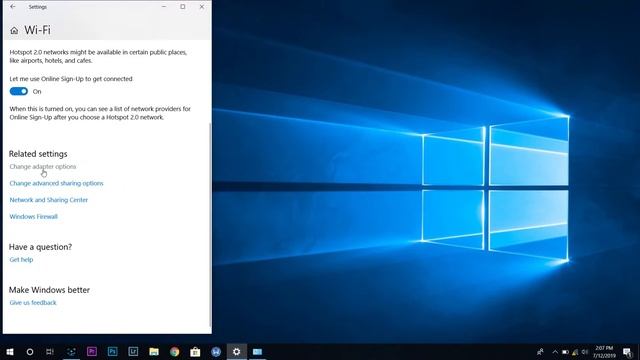The height and width of the screenshot is (360, 640).
Task: Open the blue round app icon on taskbar
Action: click(x=216, y=351)
